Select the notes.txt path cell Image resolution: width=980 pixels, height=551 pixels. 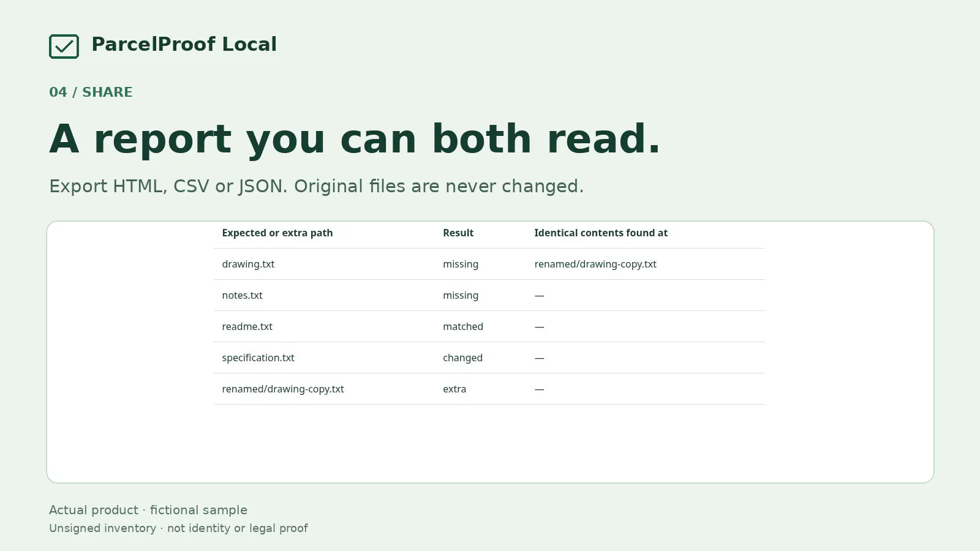point(242,295)
